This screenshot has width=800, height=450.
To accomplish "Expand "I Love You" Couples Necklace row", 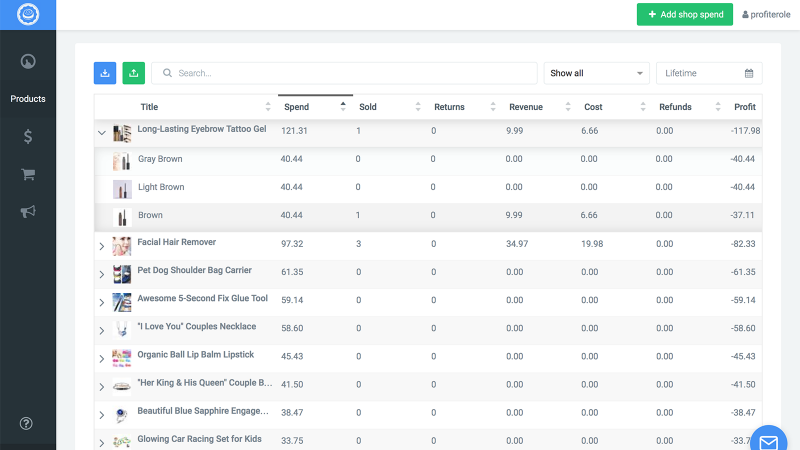I will (x=102, y=330).
